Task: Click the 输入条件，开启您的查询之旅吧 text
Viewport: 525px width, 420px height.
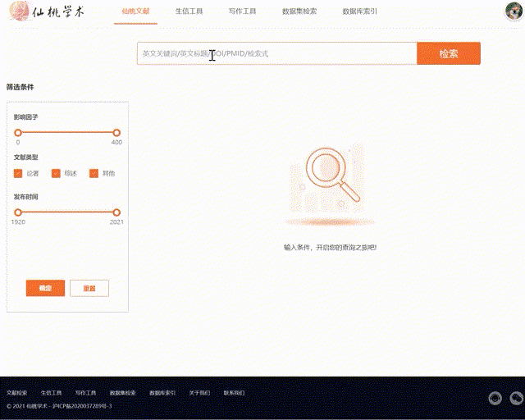Action: (330, 248)
